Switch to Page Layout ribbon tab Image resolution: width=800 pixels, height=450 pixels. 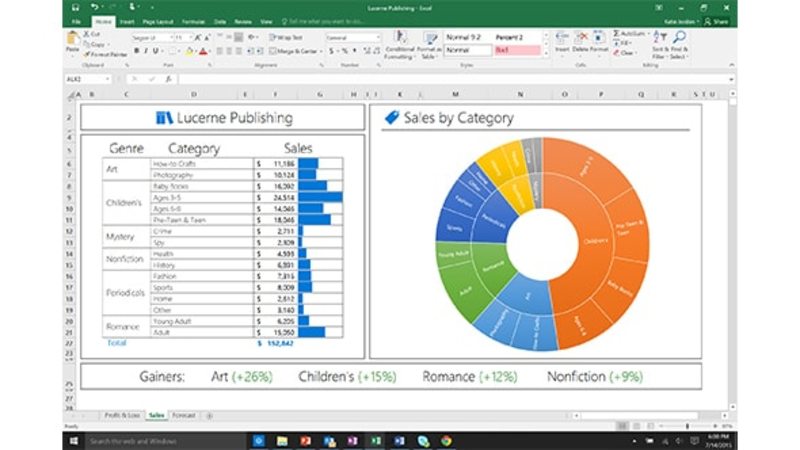158,22
